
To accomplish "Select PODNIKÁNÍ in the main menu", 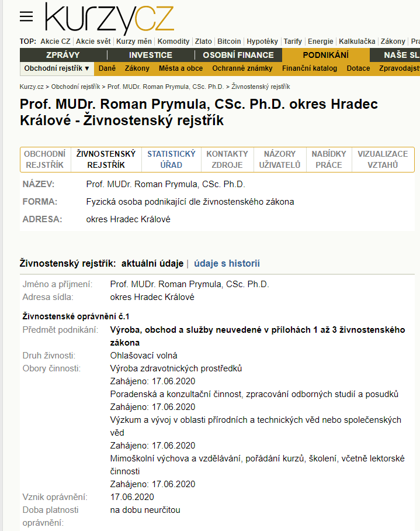I will pos(325,55).
